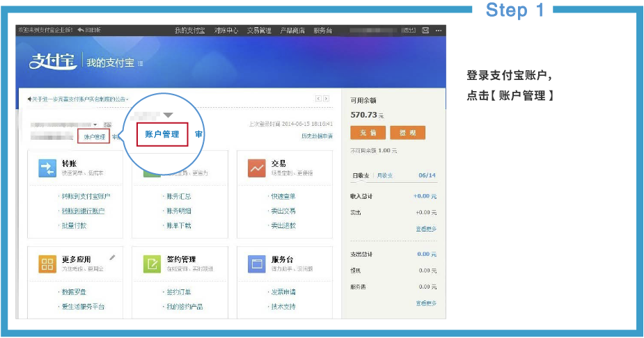Click the 快速查单 link
This screenshot has width=644, height=338.
[x=283, y=197]
